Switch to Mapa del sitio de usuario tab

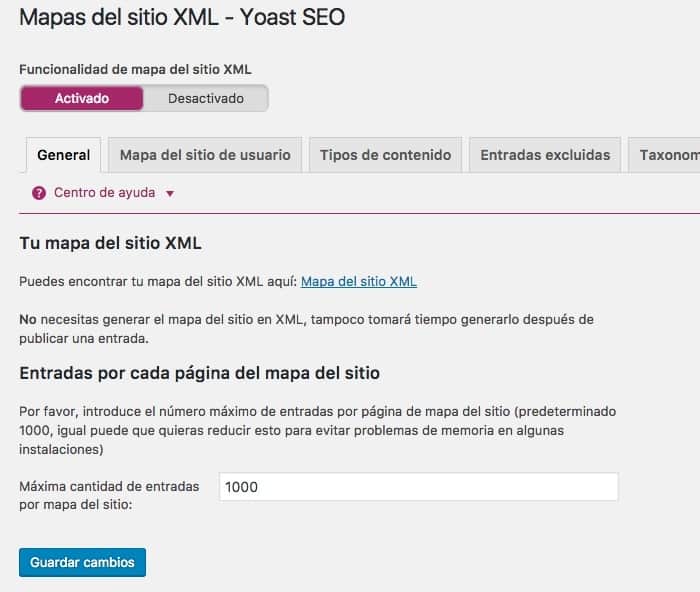205,155
